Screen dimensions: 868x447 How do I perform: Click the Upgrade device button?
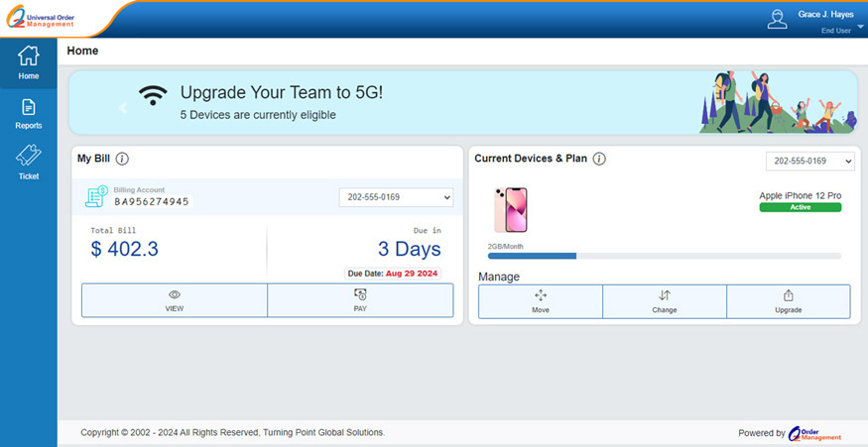[788, 301]
